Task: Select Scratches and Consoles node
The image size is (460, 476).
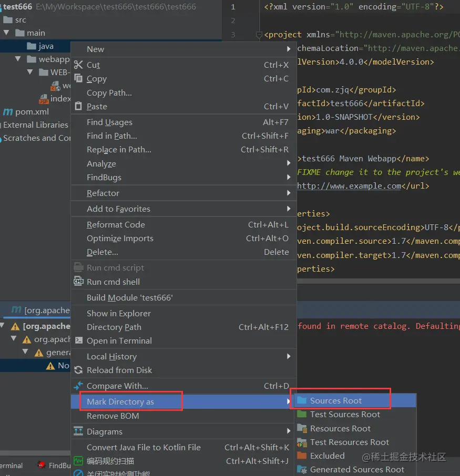Action: [36, 138]
